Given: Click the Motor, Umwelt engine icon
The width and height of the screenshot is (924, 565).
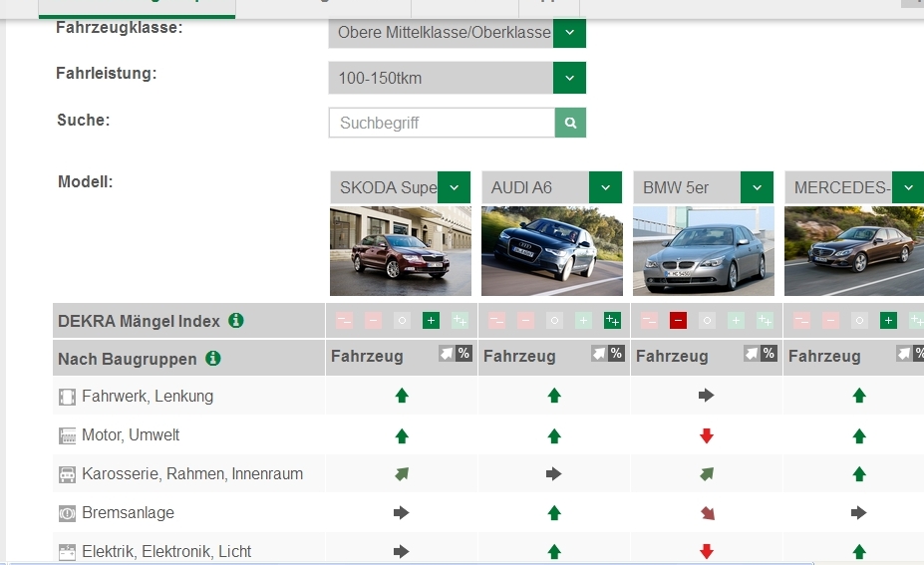Looking at the screenshot, I should [67, 435].
